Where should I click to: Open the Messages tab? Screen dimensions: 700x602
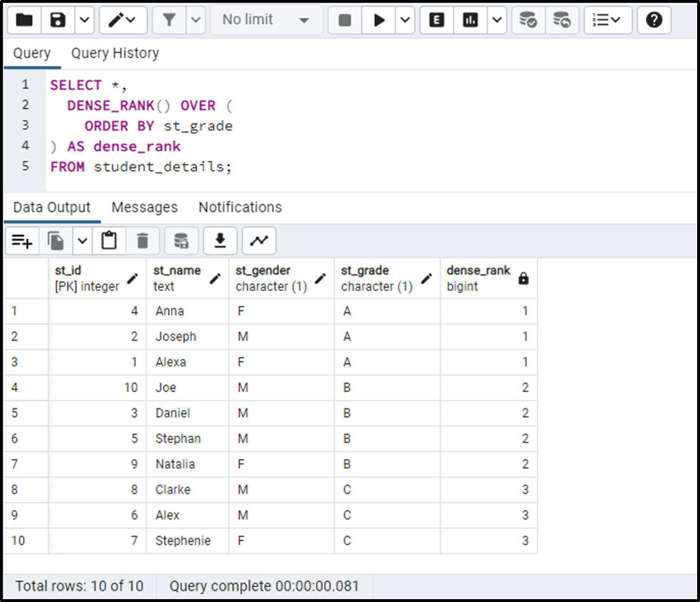point(145,207)
